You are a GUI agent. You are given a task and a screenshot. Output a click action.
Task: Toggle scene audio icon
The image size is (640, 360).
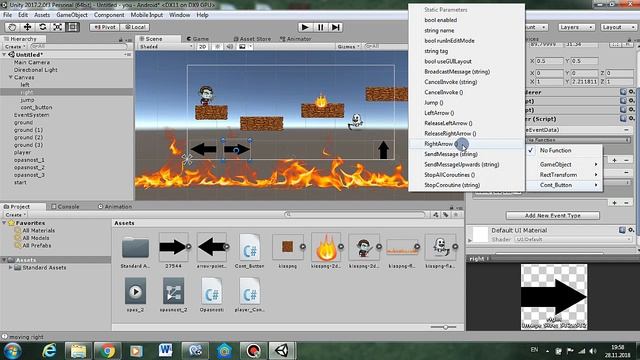(230, 47)
